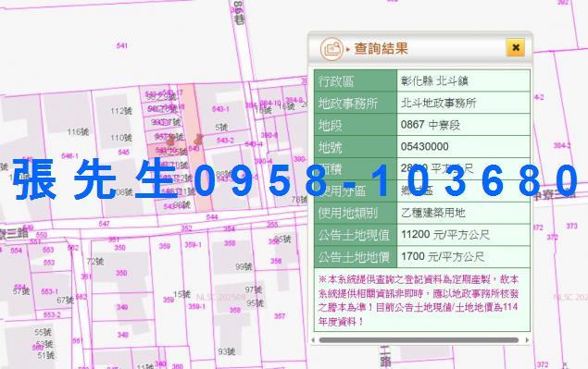Select the 行政區 header cell
The height and width of the screenshot is (369, 588).
(356, 80)
